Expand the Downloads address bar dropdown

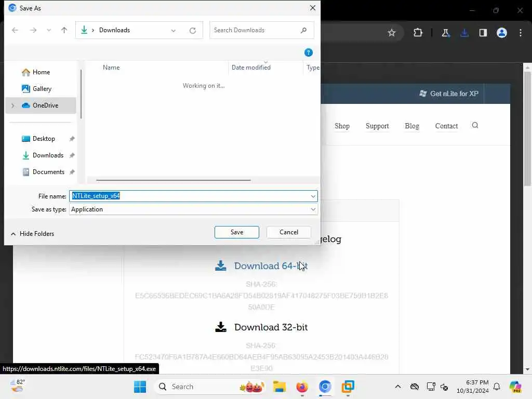[174, 31]
